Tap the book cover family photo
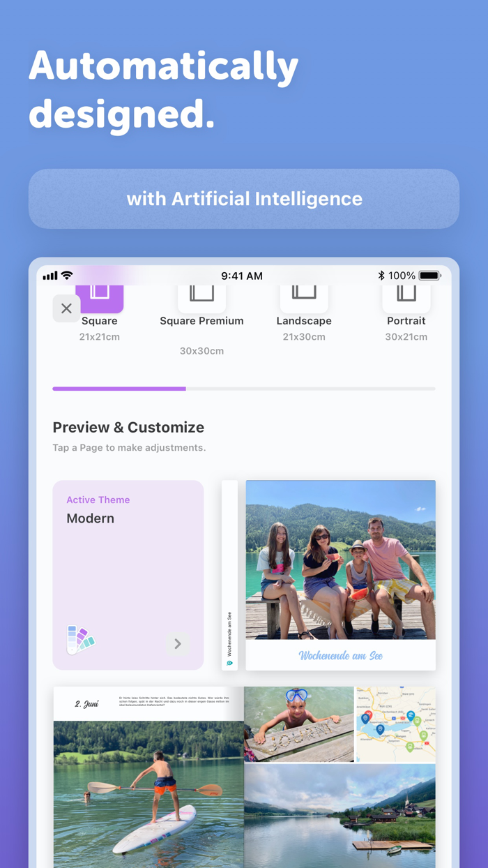Viewport: 488px width, 868px height. coord(341,560)
